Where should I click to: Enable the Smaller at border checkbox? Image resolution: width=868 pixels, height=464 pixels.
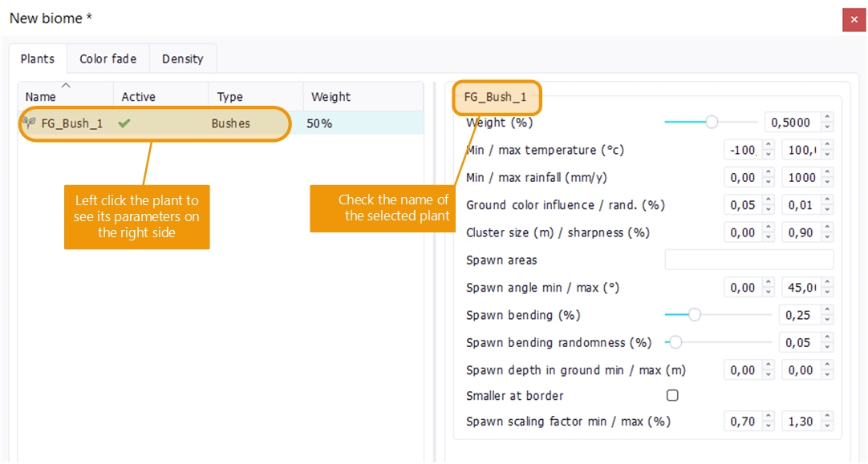point(672,396)
